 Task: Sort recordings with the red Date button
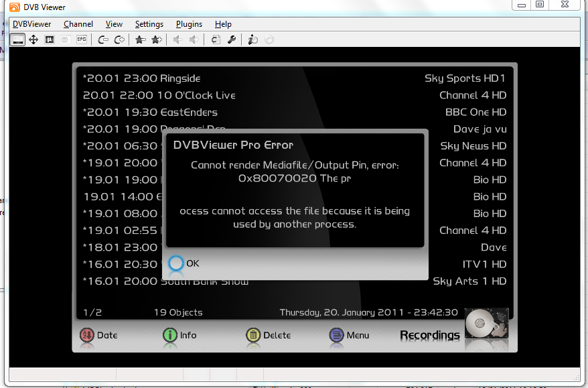(x=98, y=335)
